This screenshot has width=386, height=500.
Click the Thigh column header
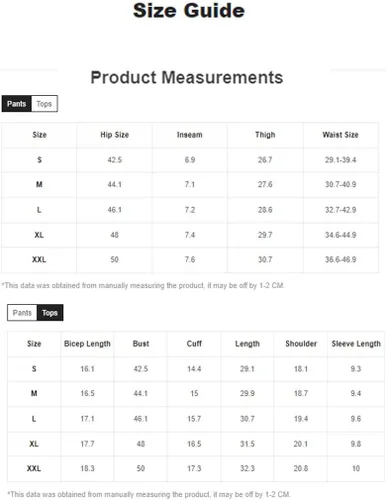point(265,135)
